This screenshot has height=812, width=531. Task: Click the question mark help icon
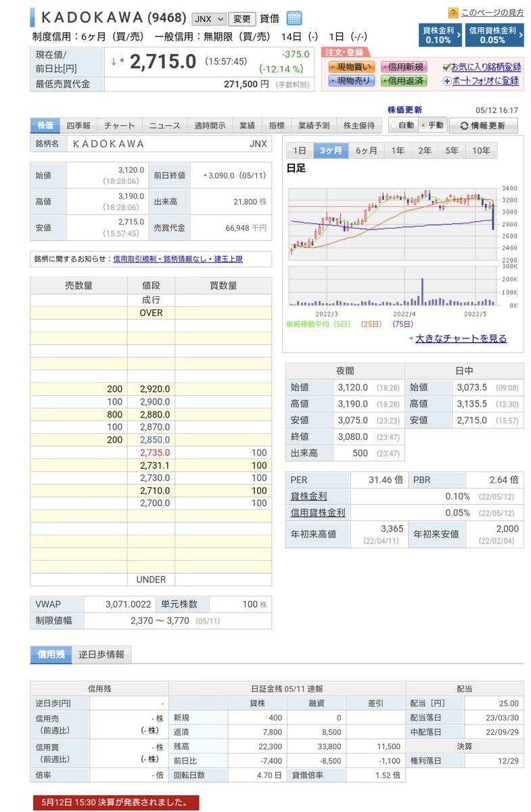(x=453, y=12)
